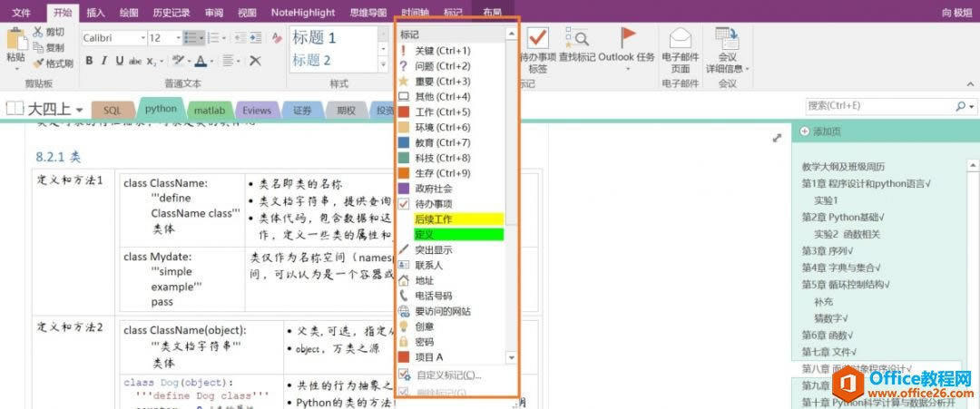Apply subscript formatting
The width and height of the screenshot is (980, 409).
pyautogui.click(x=152, y=61)
